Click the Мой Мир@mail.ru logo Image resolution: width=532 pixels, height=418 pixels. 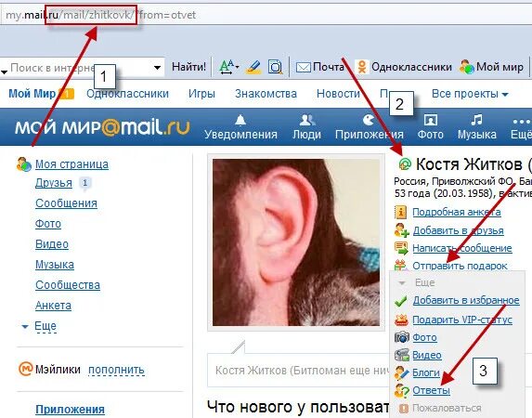pos(102,127)
